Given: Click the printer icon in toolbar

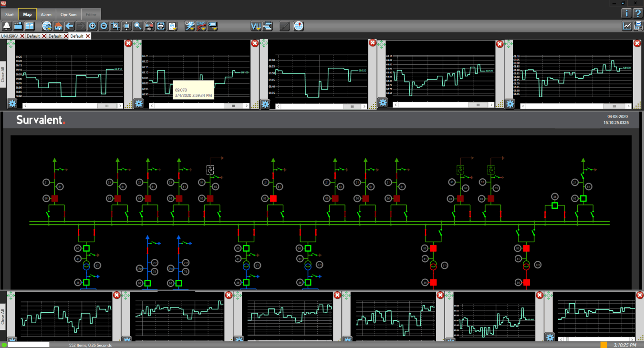Looking at the screenshot, I should [x=161, y=26].
